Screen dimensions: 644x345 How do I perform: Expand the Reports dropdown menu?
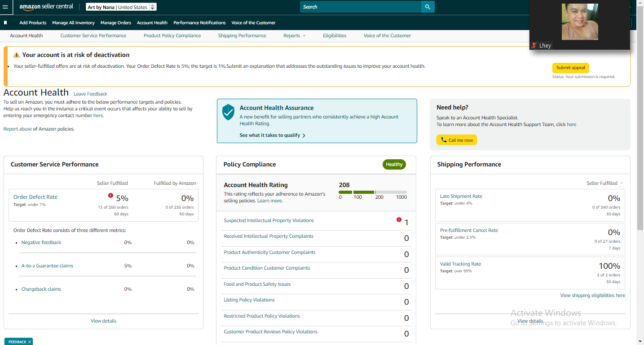(x=294, y=35)
